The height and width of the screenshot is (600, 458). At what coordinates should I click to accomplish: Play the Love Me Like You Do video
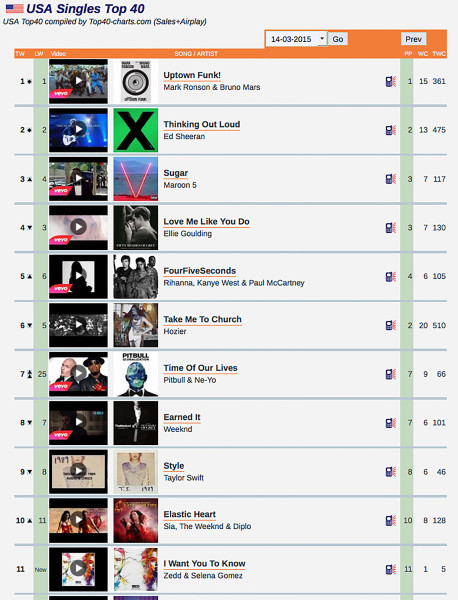click(78, 227)
